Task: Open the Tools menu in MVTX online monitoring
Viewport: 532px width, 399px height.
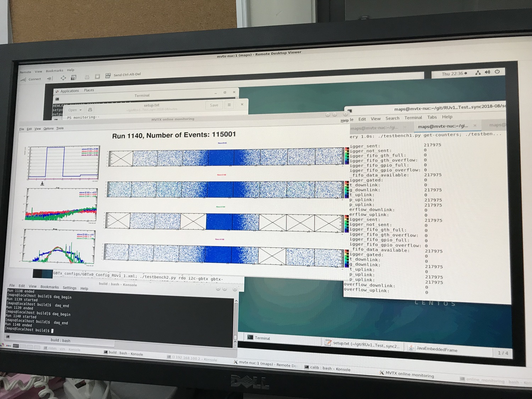Action: click(60, 128)
